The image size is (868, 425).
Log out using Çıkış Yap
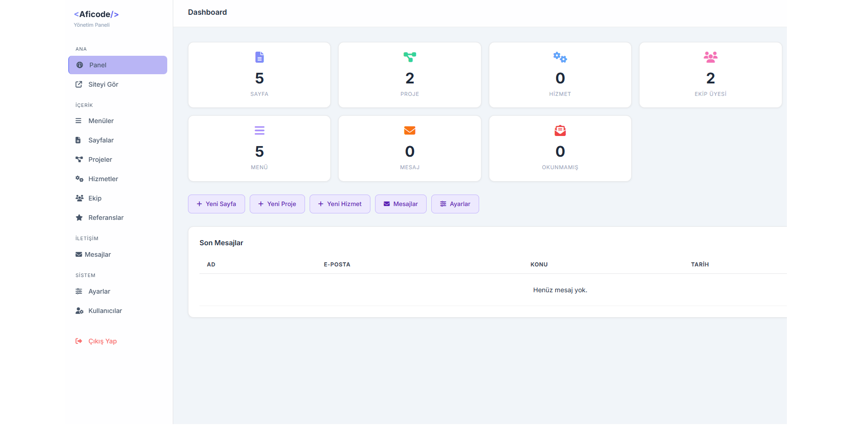point(102,341)
